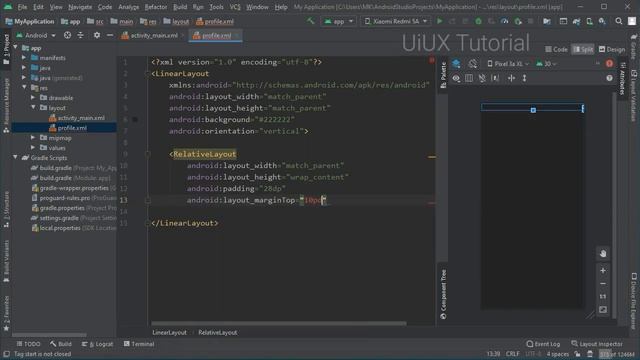This screenshot has width=640, height=360.
Task: Open Layout Inspector
Action: (597, 344)
